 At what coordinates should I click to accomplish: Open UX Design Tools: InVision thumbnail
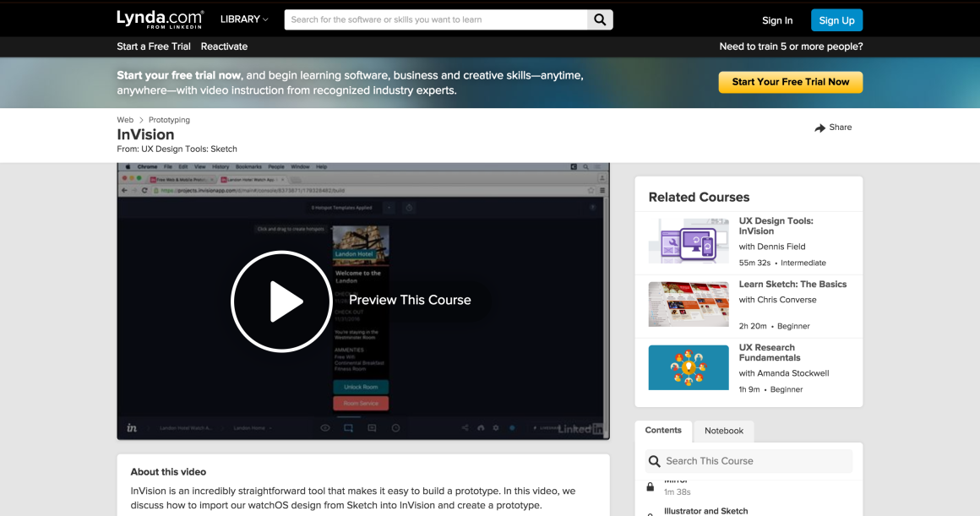click(x=689, y=241)
